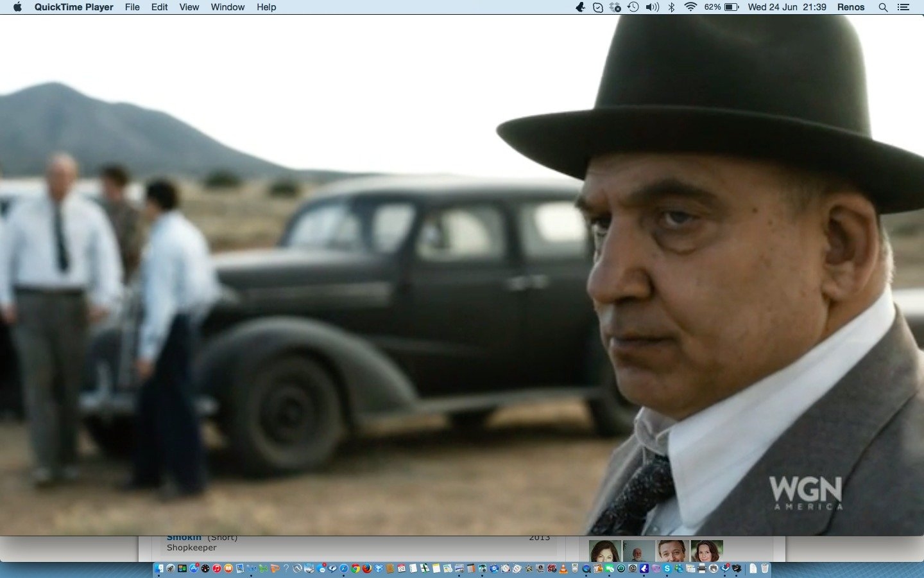Launch Firefox from the Dock
Image resolution: width=924 pixels, height=578 pixels.
367,568
